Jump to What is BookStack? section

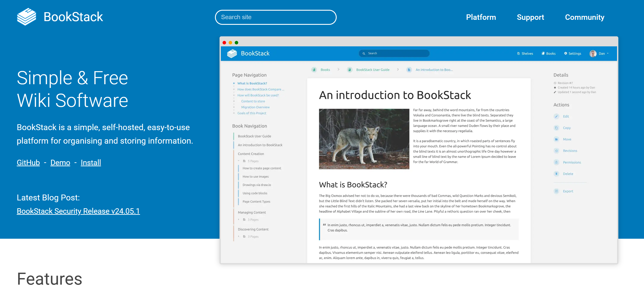pyautogui.click(x=252, y=83)
